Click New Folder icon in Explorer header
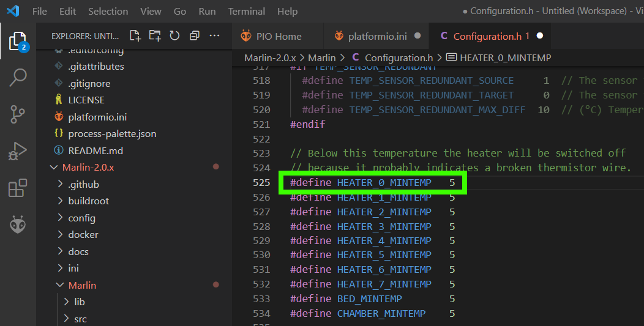Image resolution: width=644 pixels, height=326 pixels. 155,35
